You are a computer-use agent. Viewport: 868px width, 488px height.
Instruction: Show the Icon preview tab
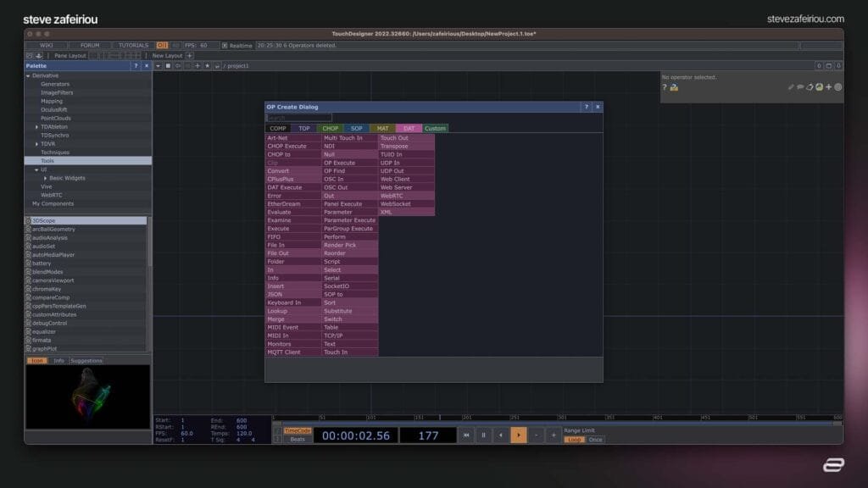37,361
